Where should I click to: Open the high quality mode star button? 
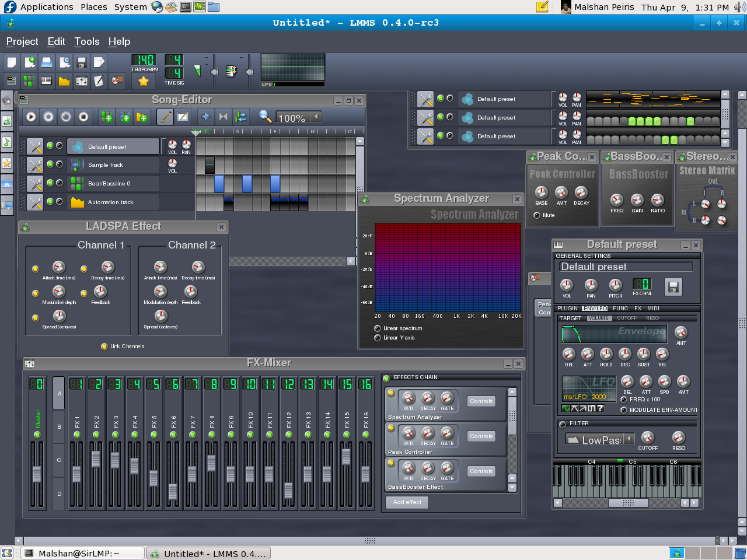(143, 81)
